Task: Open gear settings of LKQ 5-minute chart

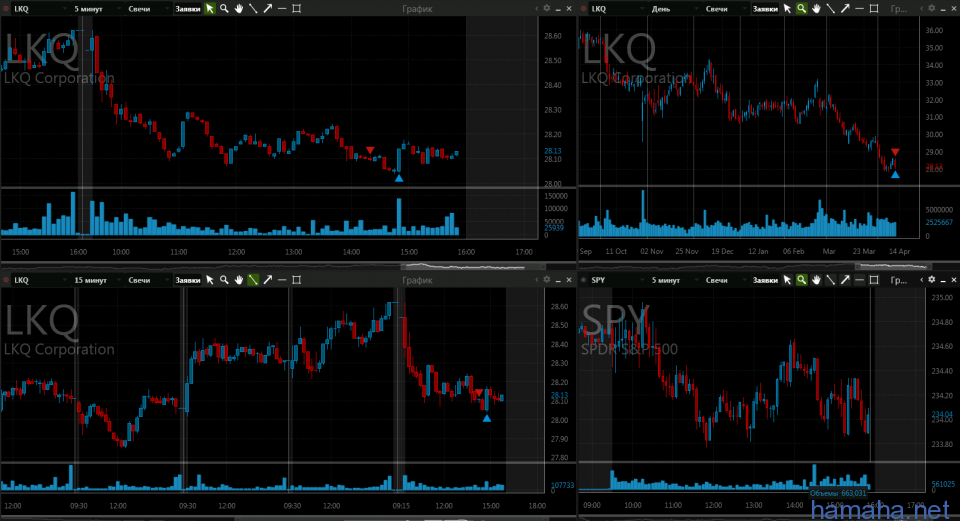Action: [547, 9]
